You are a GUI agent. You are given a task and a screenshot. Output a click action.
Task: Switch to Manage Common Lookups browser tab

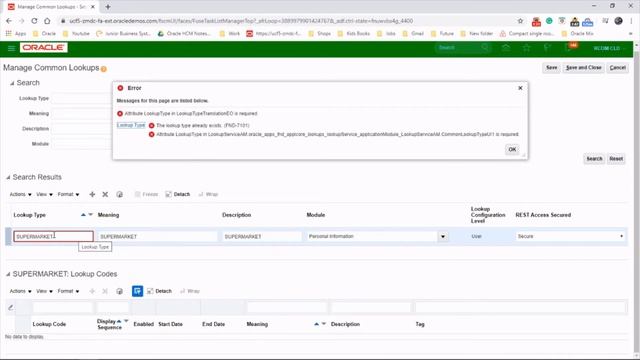pyautogui.click(x=52, y=7)
